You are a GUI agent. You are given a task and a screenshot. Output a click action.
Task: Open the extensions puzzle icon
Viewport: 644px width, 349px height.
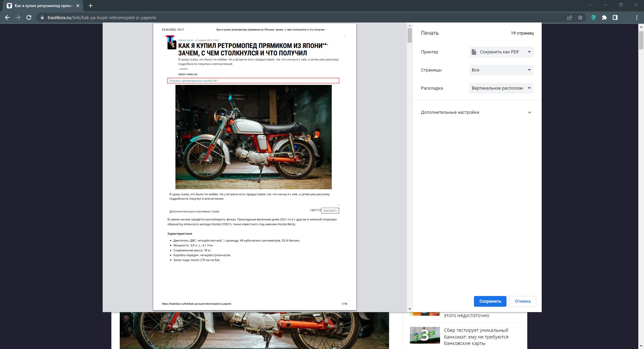coord(604,17)
